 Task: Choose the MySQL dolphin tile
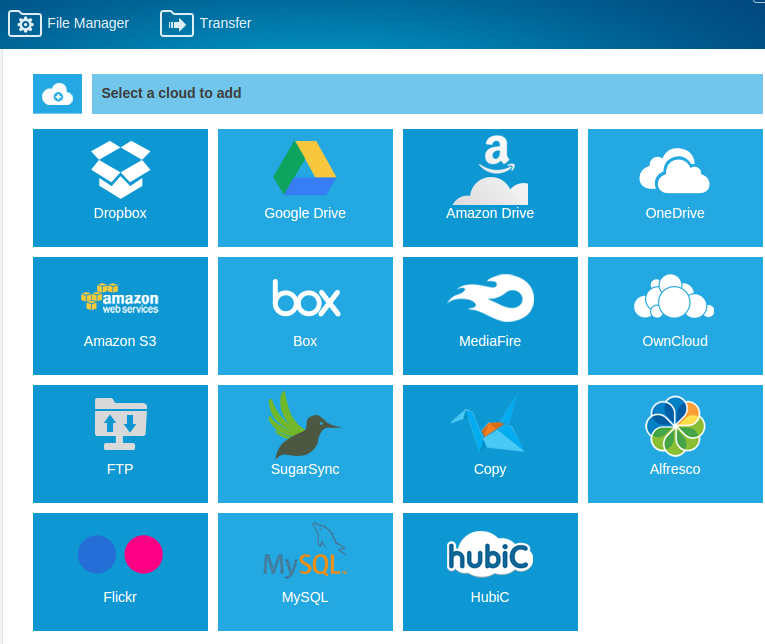(x=305, y=571)
